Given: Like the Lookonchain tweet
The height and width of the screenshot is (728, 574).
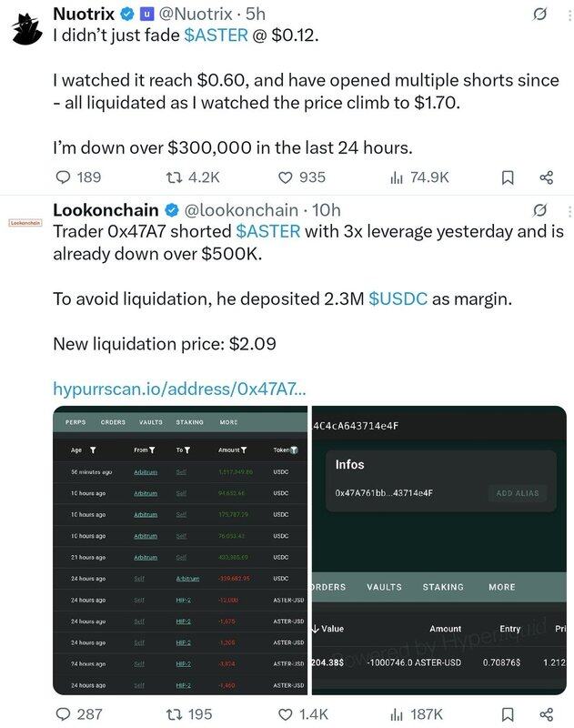Looking at the screenshot, I should [303, 713].
